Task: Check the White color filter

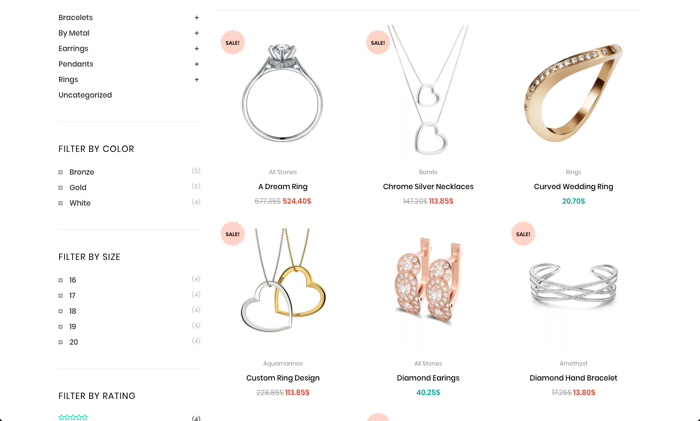Action: [x=61, y=203]
